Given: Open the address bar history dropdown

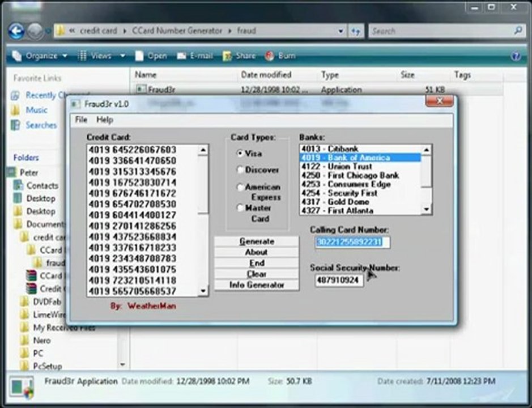Looking at the screenshot, I should 341,31.
